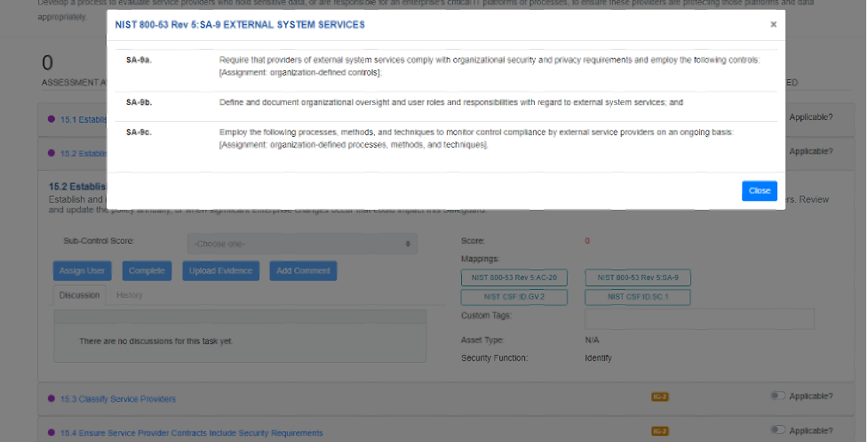868x442 pixels.
Task: Click the Custom Tags input field
Action: click(x=699, y=319)
